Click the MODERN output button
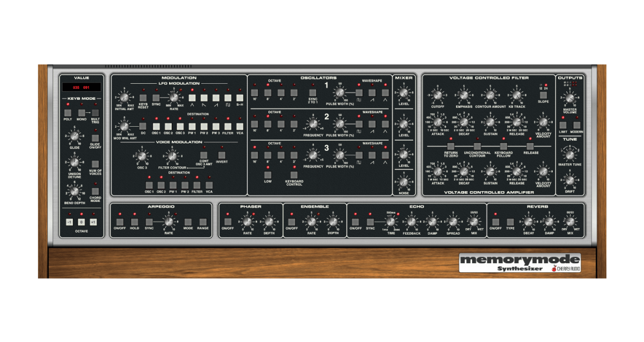Image resolution: width=644 pixels, height=342 pixels. [576, 124]
